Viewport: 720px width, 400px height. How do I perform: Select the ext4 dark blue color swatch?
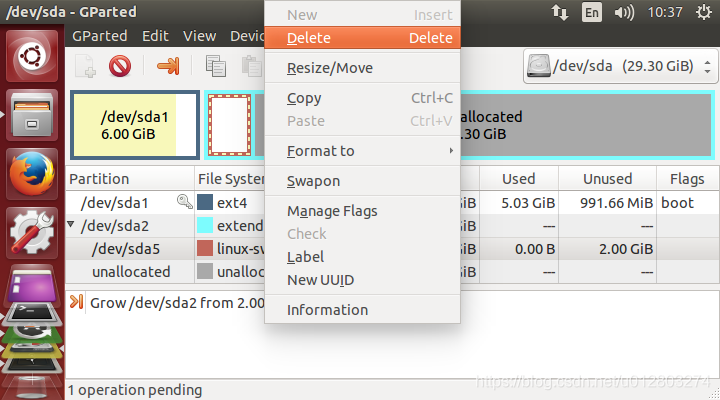click(x=205, y=202)
